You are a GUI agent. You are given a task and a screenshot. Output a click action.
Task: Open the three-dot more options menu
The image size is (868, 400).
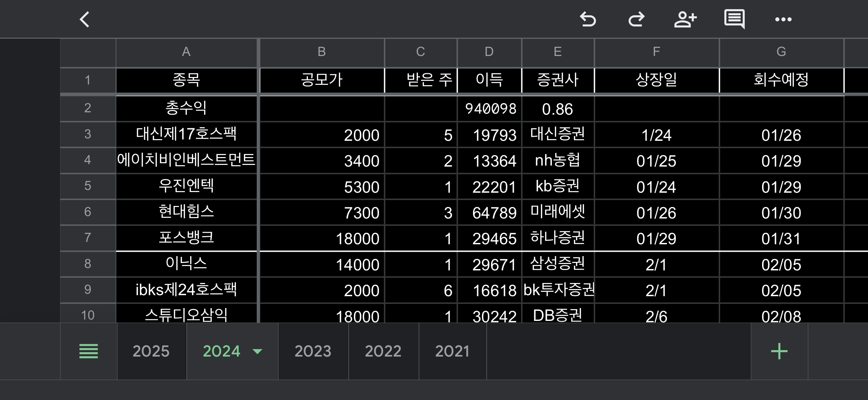783,19
